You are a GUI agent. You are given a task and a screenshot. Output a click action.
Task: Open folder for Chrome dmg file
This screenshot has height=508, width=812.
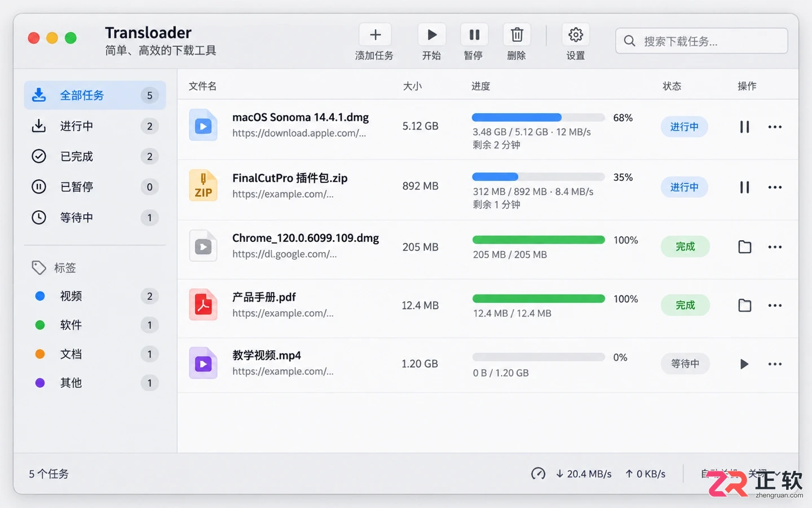point(745,247)
